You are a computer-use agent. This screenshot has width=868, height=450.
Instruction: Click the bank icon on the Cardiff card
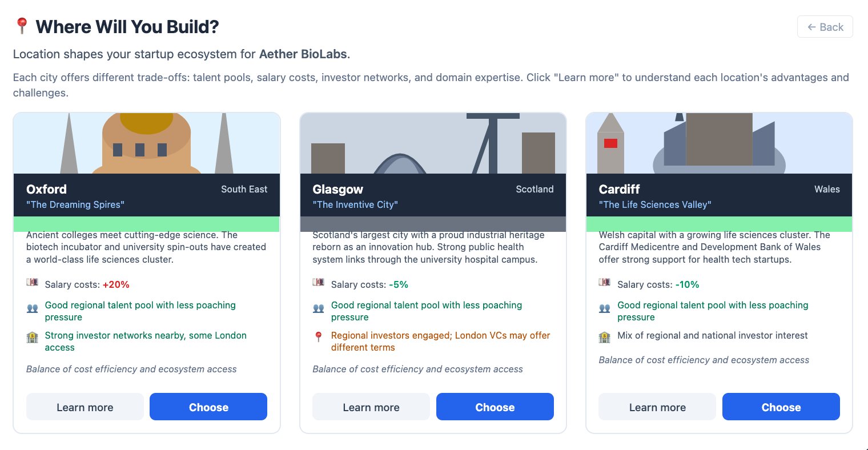point(604,337)
